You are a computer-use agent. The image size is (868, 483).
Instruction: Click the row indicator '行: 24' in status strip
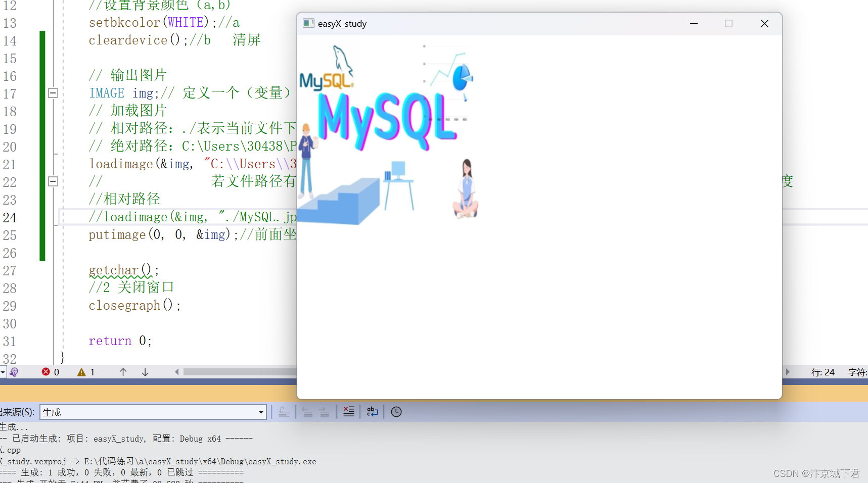click(823, 372)
